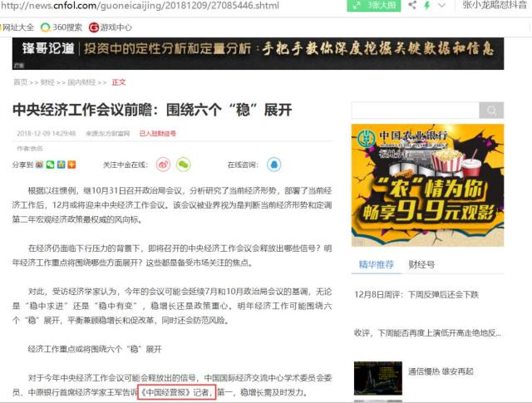Click the 正文 breadcrumb label
532x403 pixels.
(119, 82)
